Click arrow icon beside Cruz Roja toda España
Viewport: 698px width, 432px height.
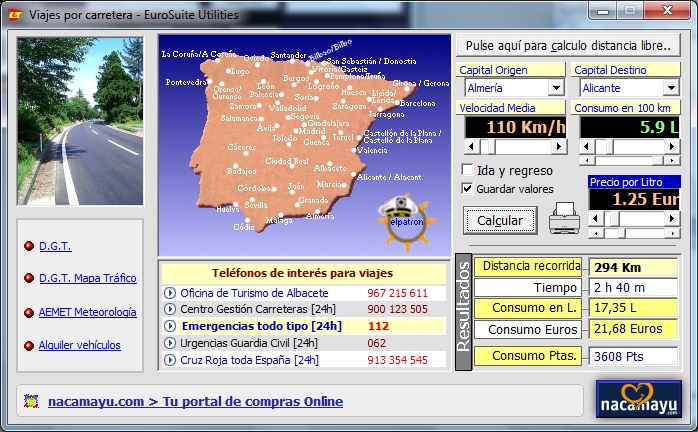pyautogui.click(x=170, y=360)
